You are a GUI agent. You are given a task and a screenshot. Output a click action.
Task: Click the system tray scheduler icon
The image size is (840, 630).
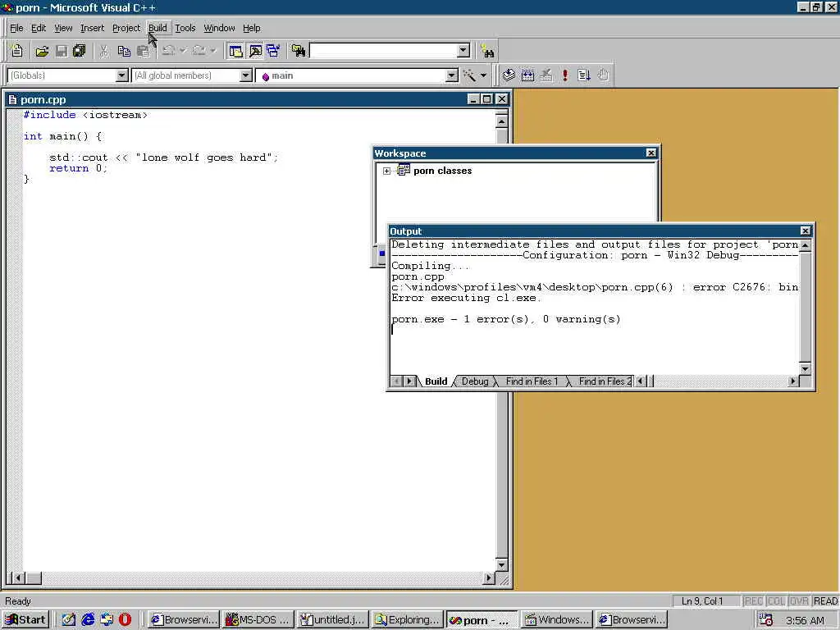click(x=766, y=620)
